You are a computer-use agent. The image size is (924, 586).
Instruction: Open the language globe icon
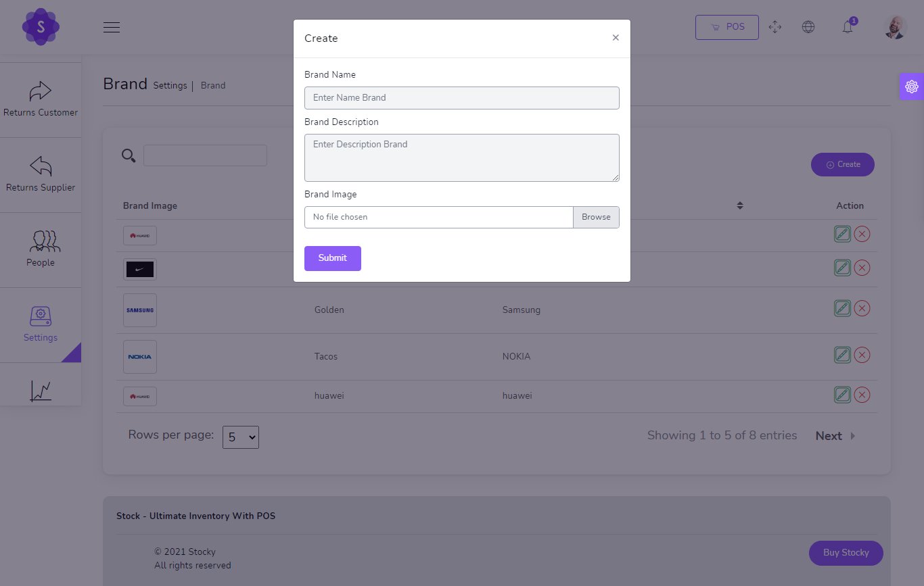[x=808, y=27]
